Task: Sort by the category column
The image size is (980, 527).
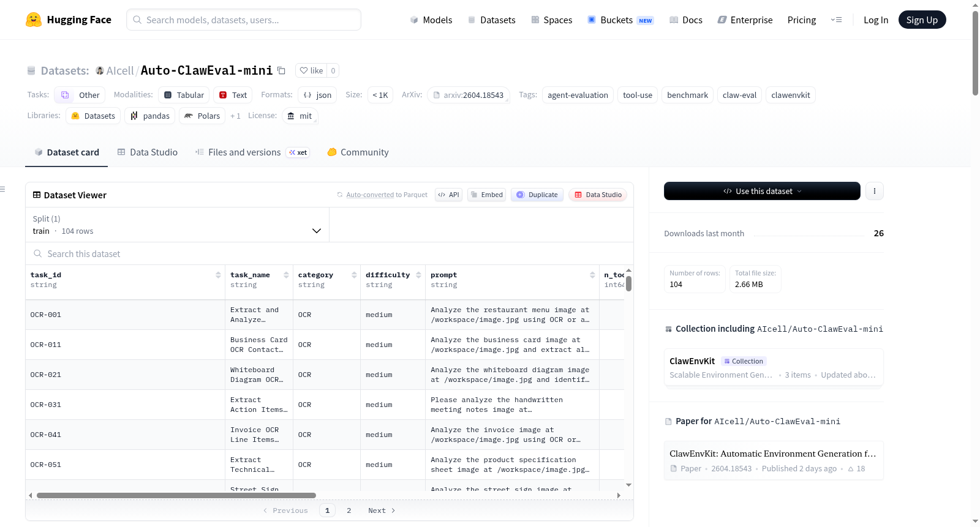Action: [x=354, y=275]
